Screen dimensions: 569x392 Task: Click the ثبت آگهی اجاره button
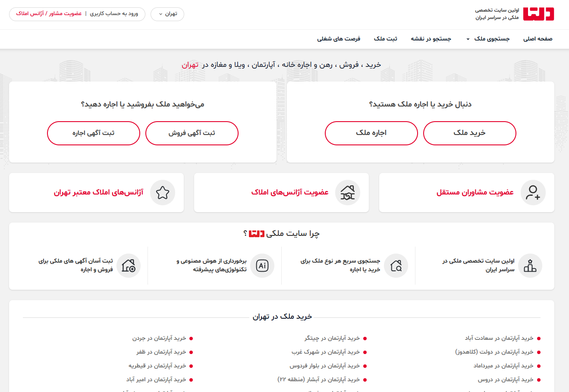point(93,133)
